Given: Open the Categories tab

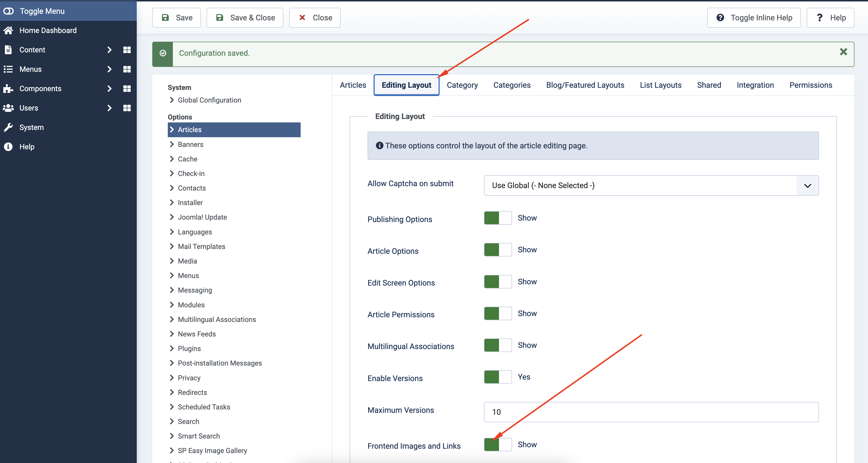Looking at the screenshot, I should click(512, 85).
